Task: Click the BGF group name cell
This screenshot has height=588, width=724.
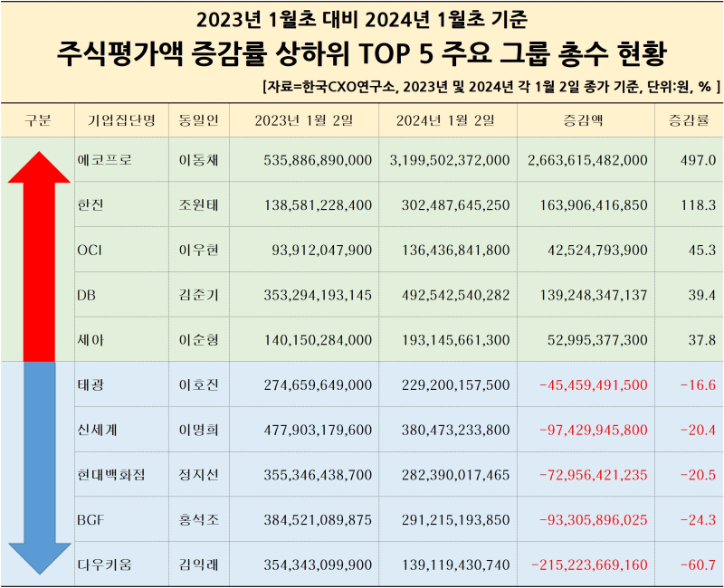Action: pyautogui.click(x=121, y=519)
